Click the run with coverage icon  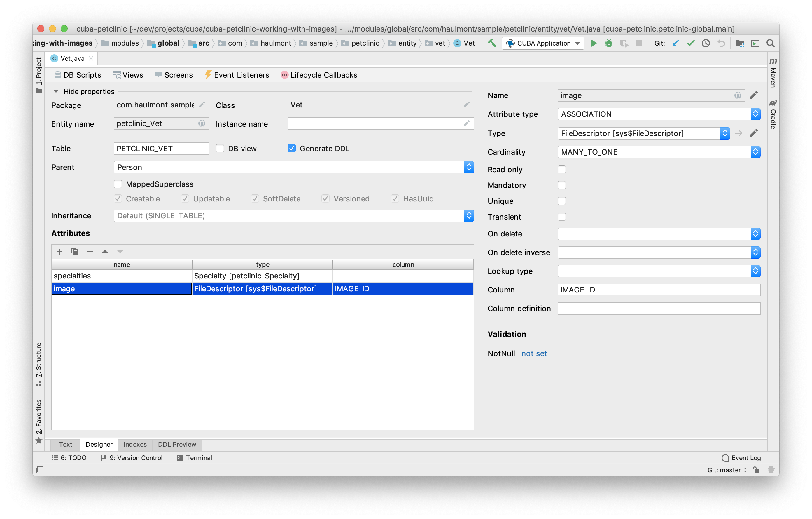(624, 43)
